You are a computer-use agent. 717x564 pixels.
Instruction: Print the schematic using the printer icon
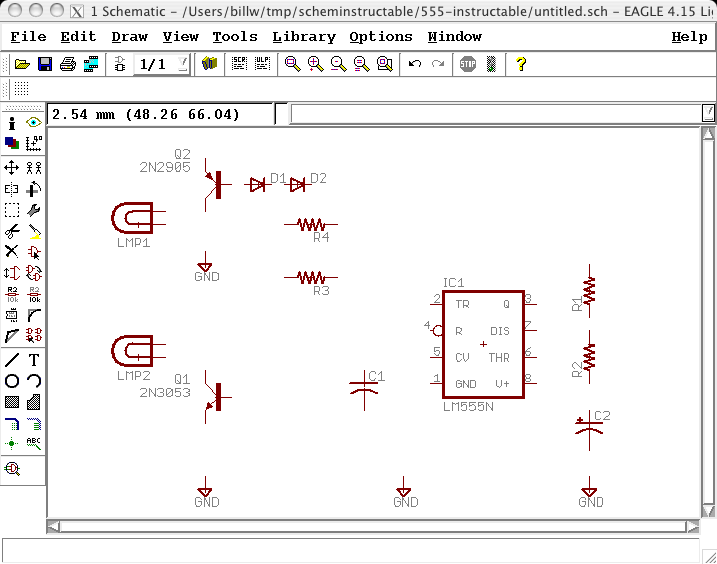(x=68, y=64)
